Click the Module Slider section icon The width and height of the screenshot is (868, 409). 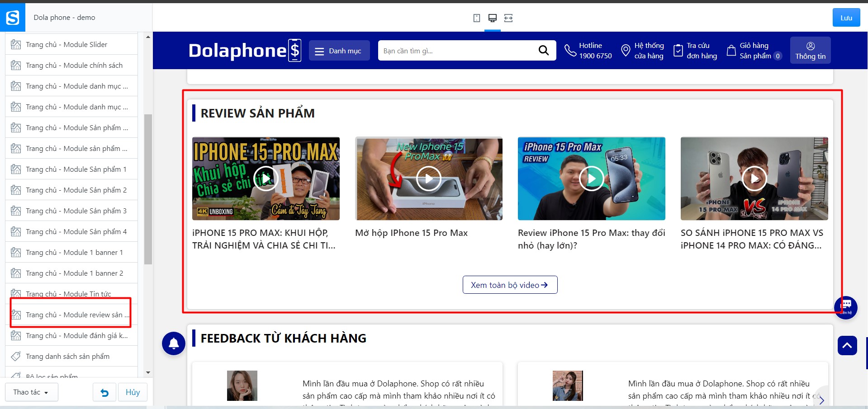click(16, 44)
